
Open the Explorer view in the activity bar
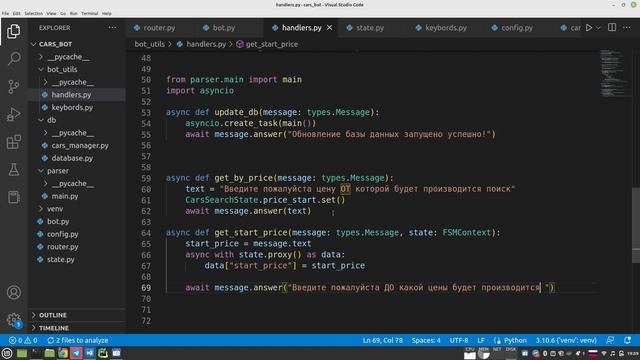coord(13,31)
